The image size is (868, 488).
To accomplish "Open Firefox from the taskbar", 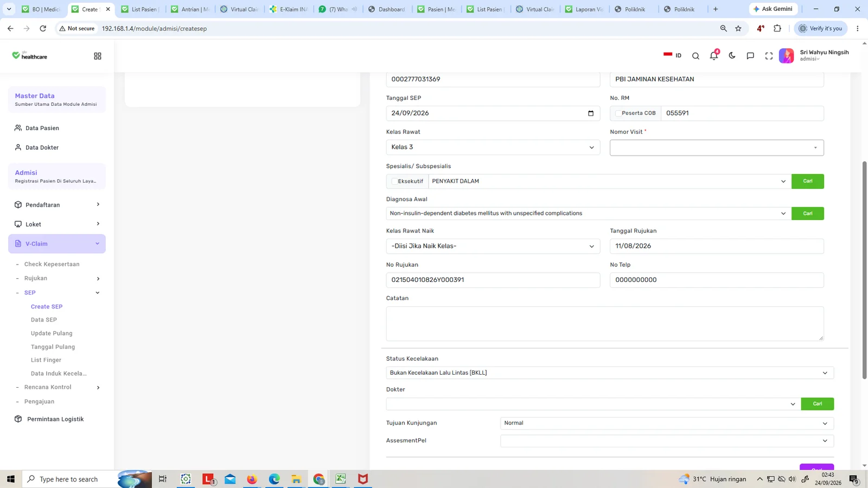I will pyautogui.click(x=252, y=479).
